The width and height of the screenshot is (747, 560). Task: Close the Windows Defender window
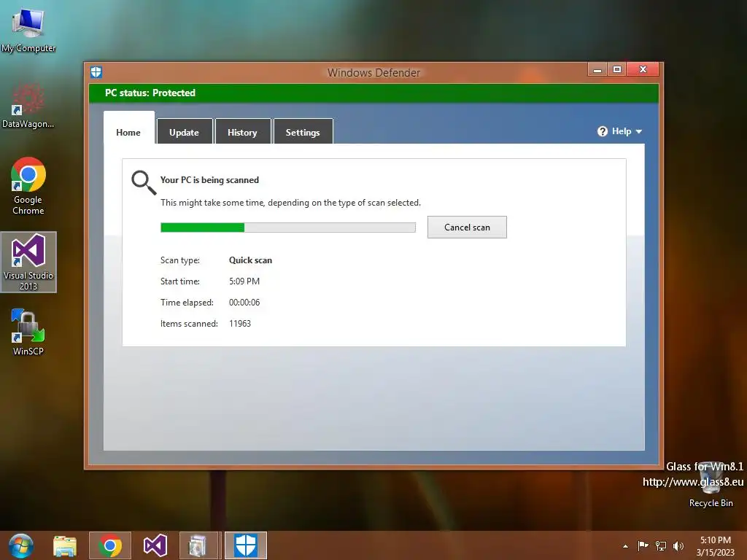[643, 69]
